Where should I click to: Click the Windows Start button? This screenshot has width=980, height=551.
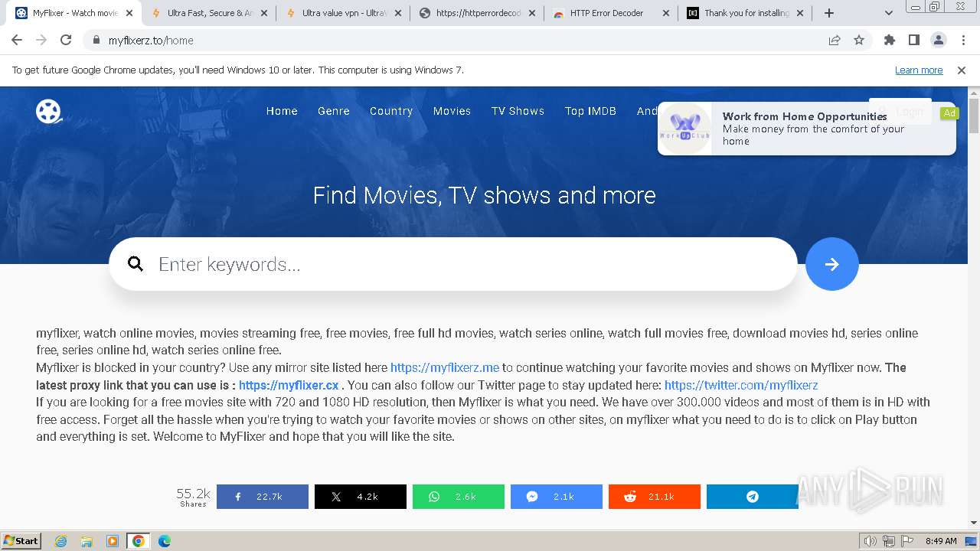coord(21,541)
